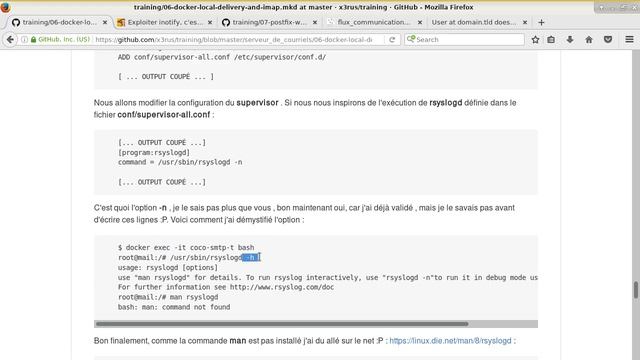Open the downloads arrow icon

570,40
